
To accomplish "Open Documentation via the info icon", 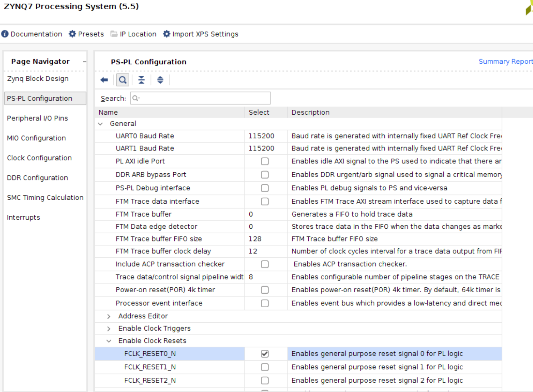I will (x=5, y=34).
